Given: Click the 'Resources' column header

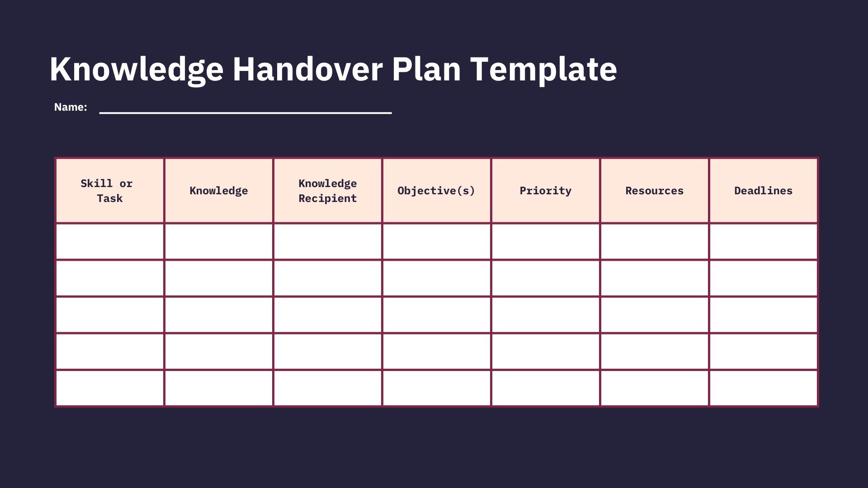Looking at the screenshot, I should (654, 191).
